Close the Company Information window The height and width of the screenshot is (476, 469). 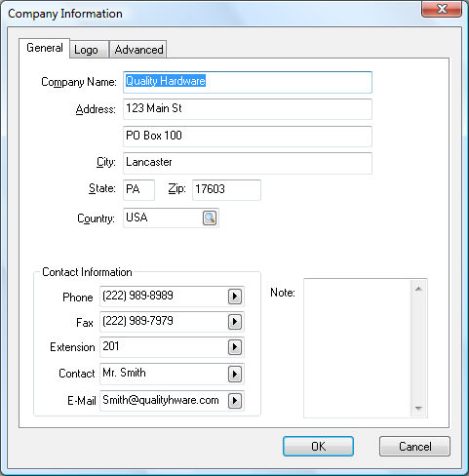(x=442, y=9)
